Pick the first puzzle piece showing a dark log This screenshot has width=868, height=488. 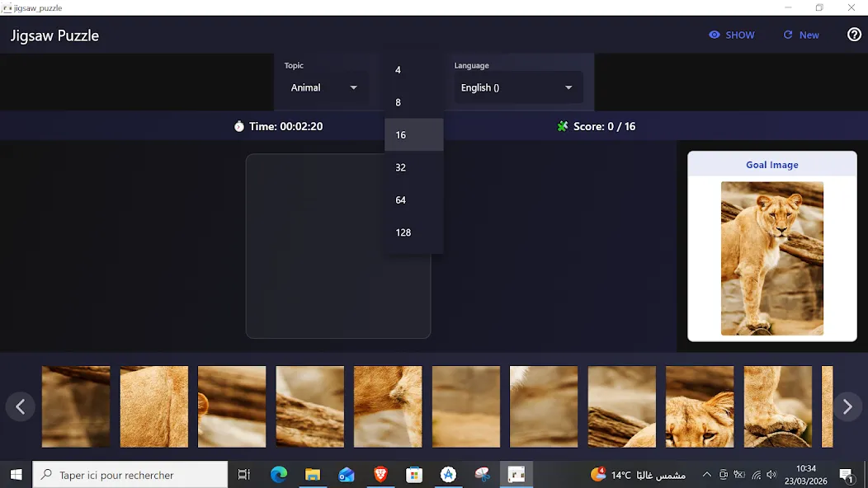pos(76,406)
